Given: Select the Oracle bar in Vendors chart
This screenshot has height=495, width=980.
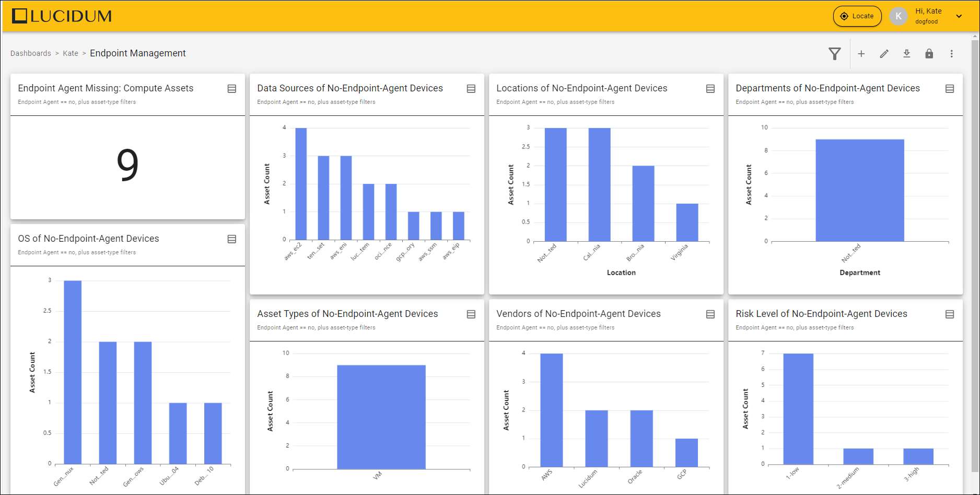Looking at the screenshot, I should pyautogui.click(x=641, y=439).
